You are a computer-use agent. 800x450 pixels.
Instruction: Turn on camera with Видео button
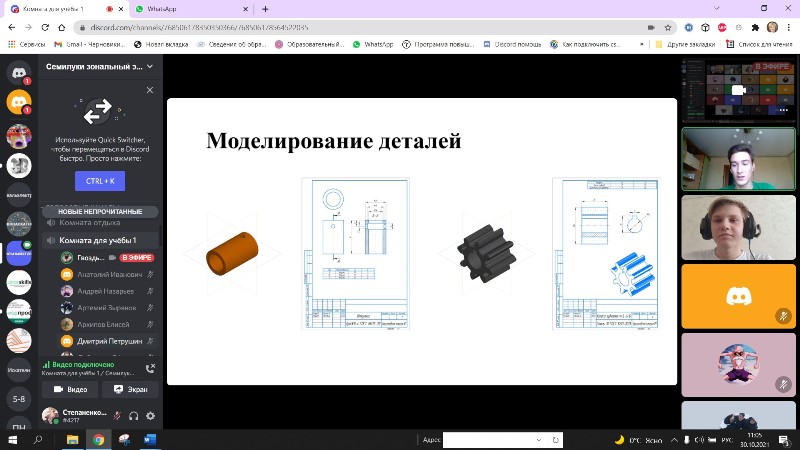tap(69, 390)
